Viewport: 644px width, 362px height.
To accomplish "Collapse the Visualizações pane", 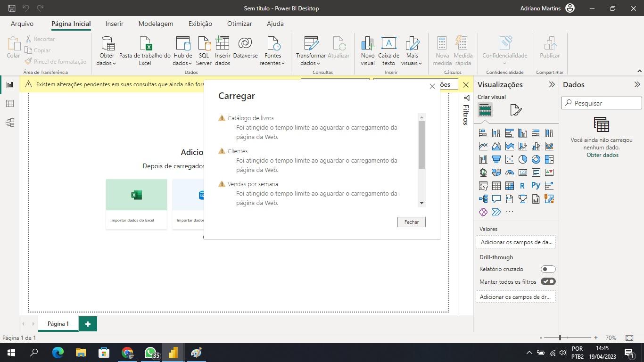I will click(552, 84).
